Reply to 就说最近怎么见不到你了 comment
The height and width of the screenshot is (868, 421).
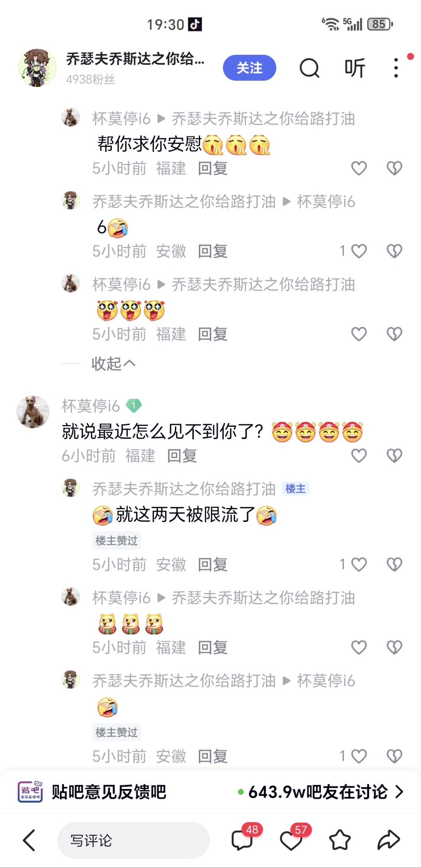click(182, 455)
